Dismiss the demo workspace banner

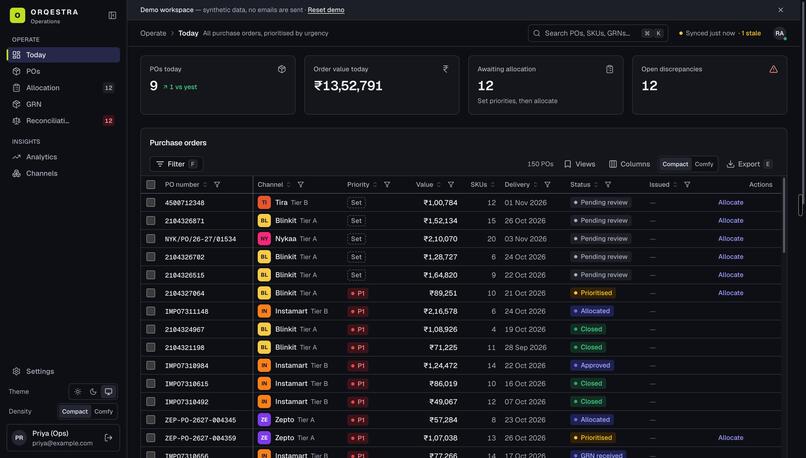[780, 10]
